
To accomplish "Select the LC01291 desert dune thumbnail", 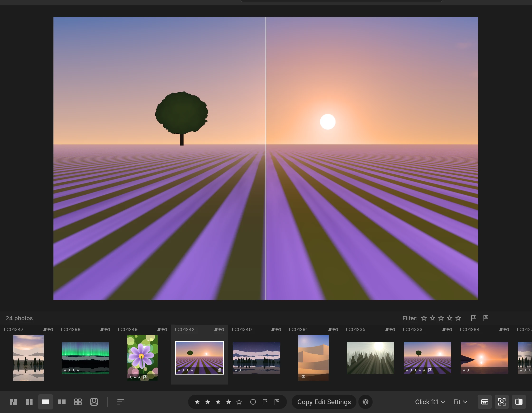I will tap(313, 358).
